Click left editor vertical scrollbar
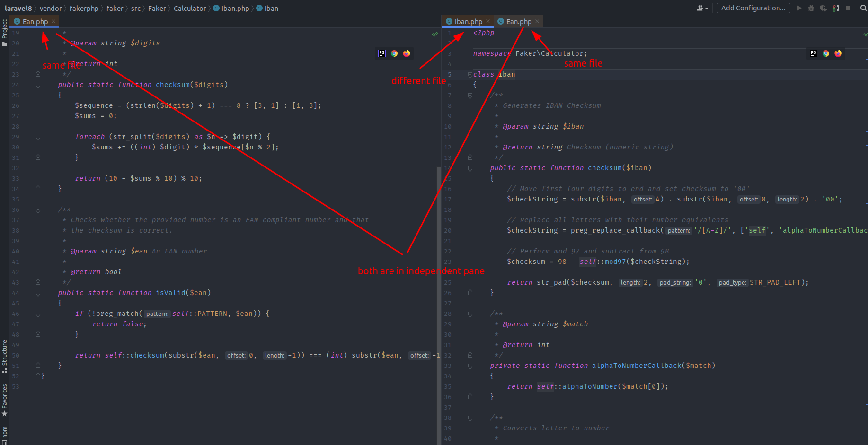This screenshot has width=868, height=445. tap(439, 305)
